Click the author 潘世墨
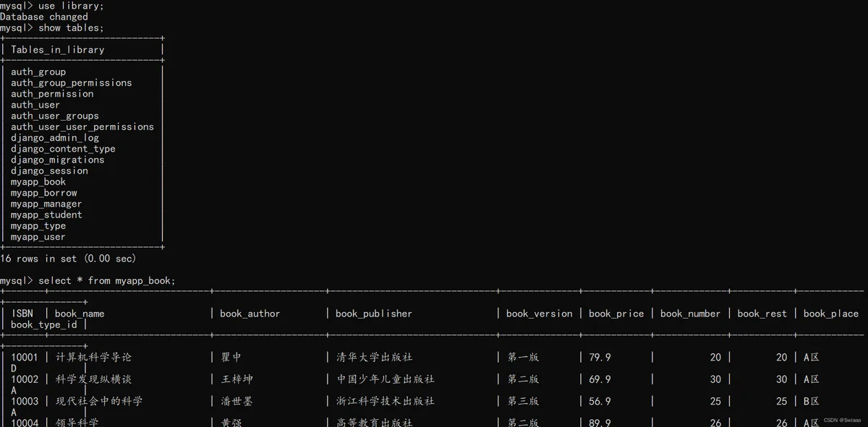868x427 pixels. point(237,401)
